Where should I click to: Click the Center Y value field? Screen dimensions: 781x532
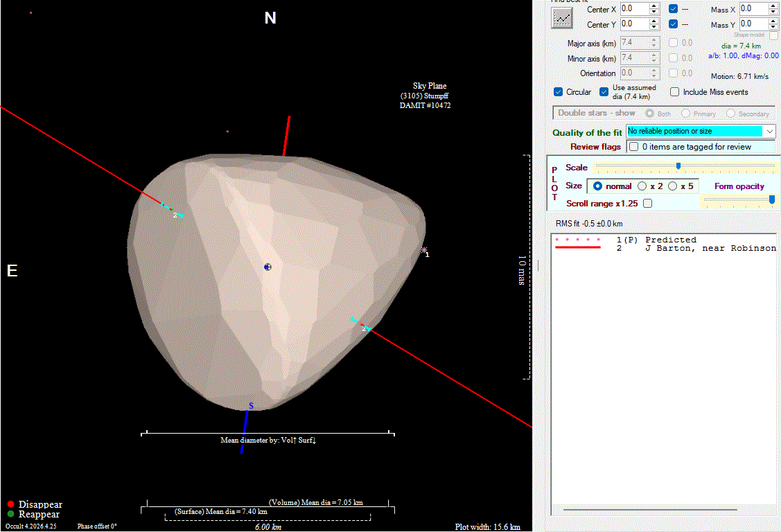coord(635,24)
